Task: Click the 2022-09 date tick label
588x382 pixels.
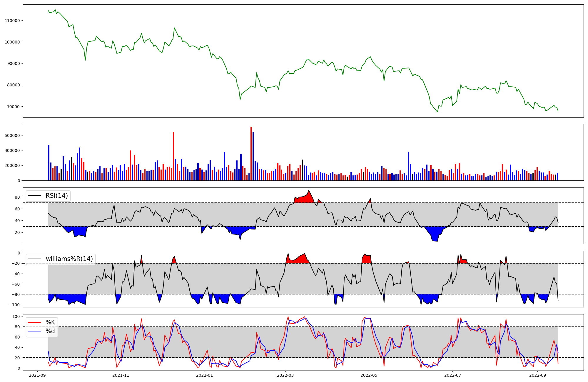Action: coord(537,375)
